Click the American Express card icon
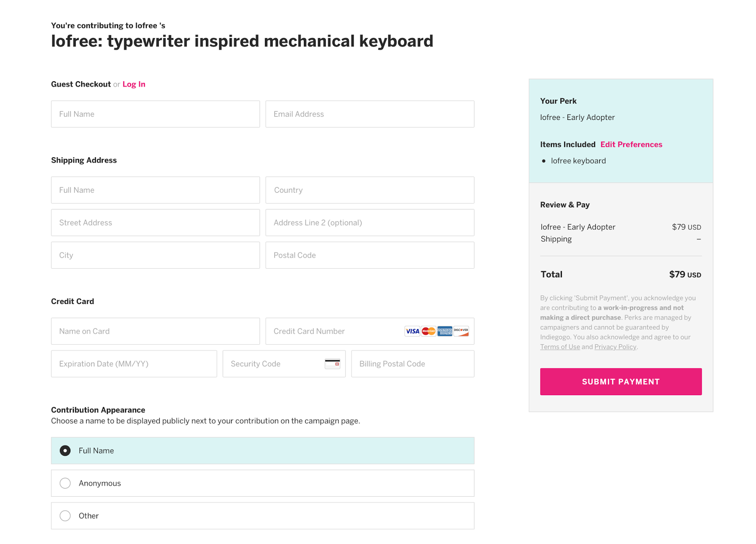The height and width of the screenshot is (544, 756). [x=445, y=331]
